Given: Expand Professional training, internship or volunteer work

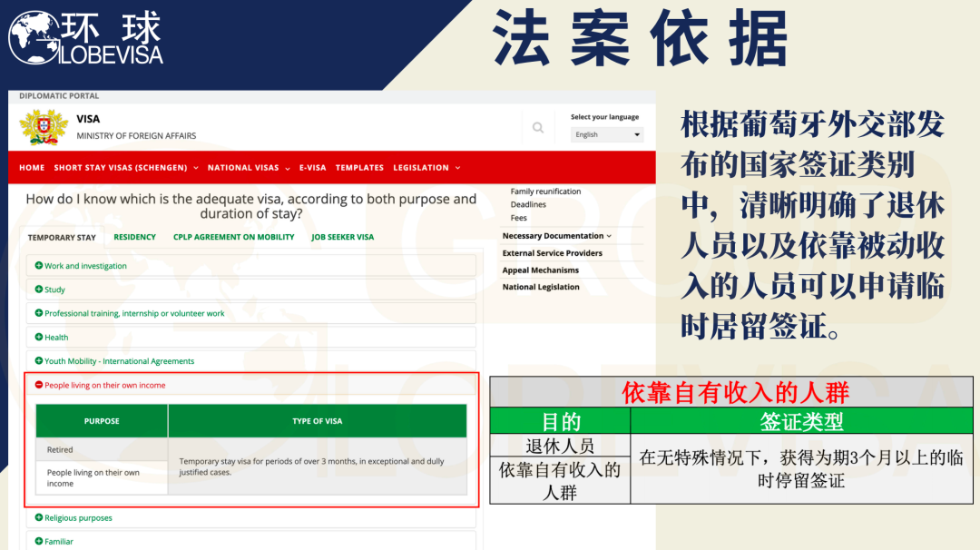Looking at the screenshot, I should [x=250, y=313].
